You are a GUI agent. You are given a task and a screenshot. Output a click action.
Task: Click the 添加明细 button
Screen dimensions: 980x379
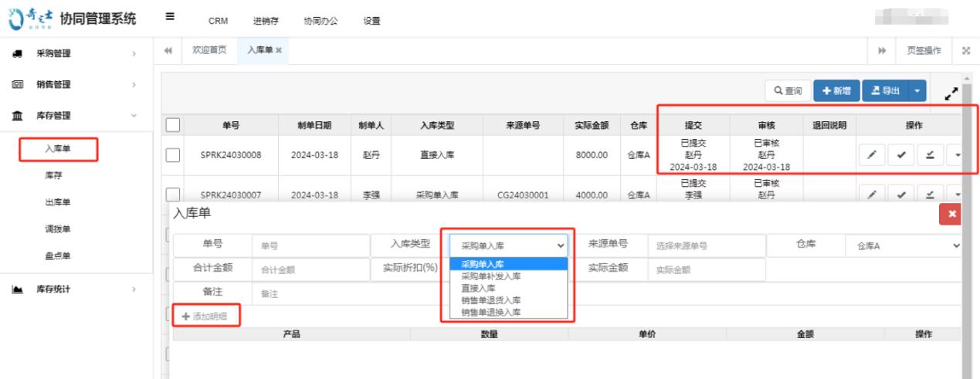205,316
